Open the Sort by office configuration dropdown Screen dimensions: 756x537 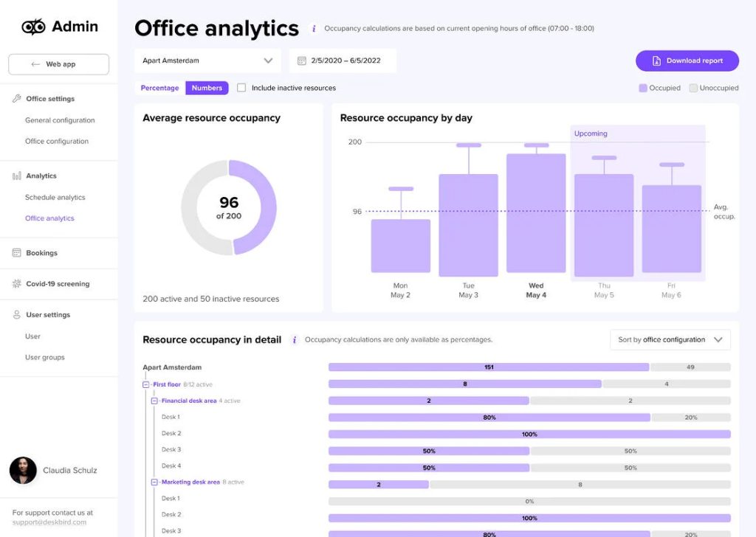coord(669,339)
